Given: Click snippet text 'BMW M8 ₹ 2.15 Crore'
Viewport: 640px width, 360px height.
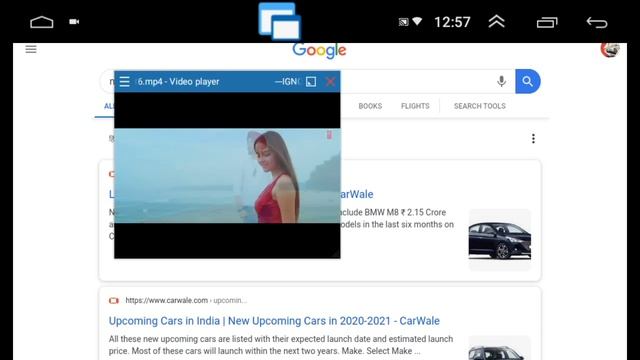Looking at the screenshot, I should click(x=405, y=212).
